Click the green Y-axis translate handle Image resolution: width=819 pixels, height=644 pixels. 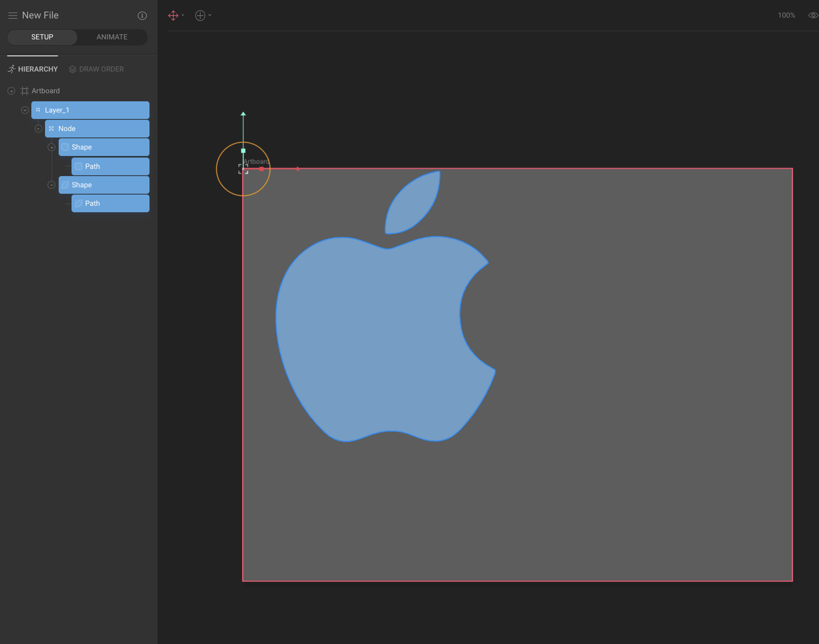(x=243, y=151)
